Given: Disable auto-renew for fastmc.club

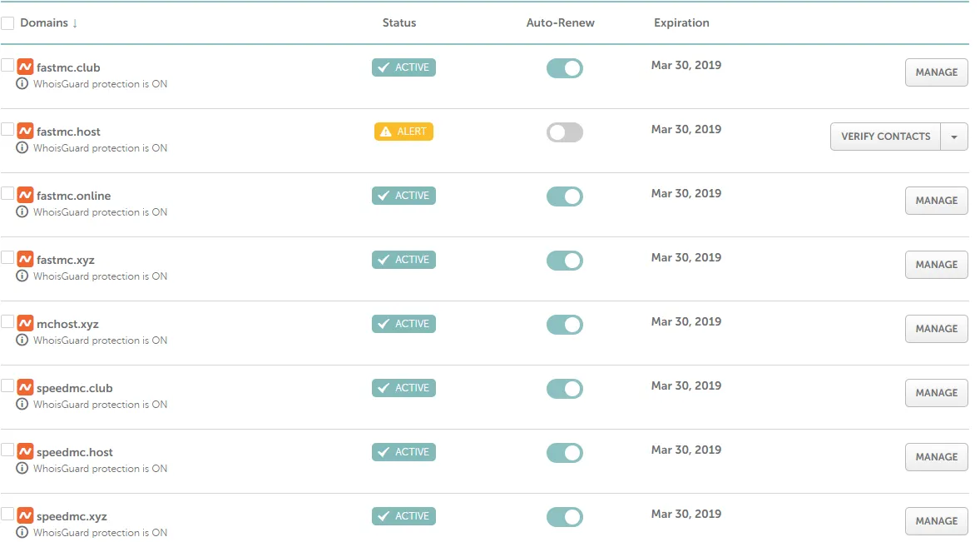Looking at the screenshot, I should [x=564, y=68].
